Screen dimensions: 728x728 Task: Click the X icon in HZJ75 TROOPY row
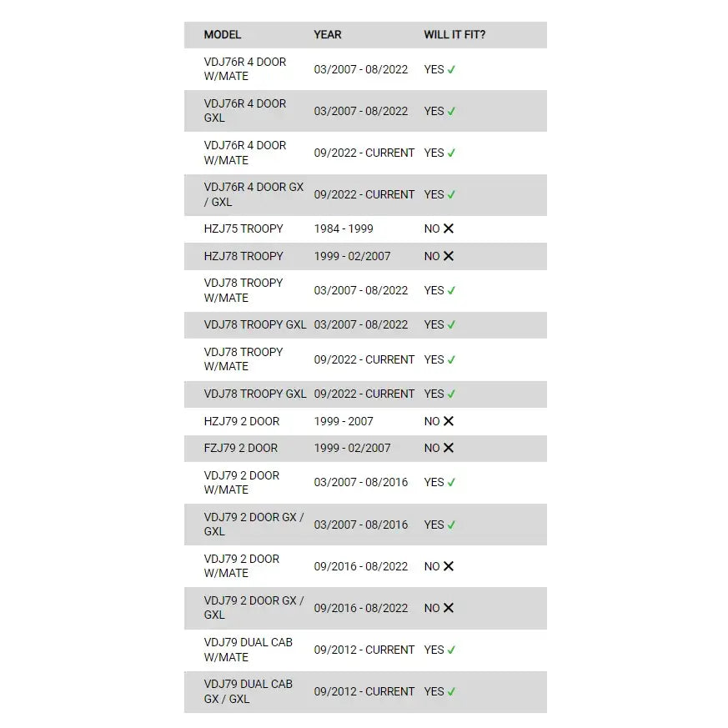(449, 228)
